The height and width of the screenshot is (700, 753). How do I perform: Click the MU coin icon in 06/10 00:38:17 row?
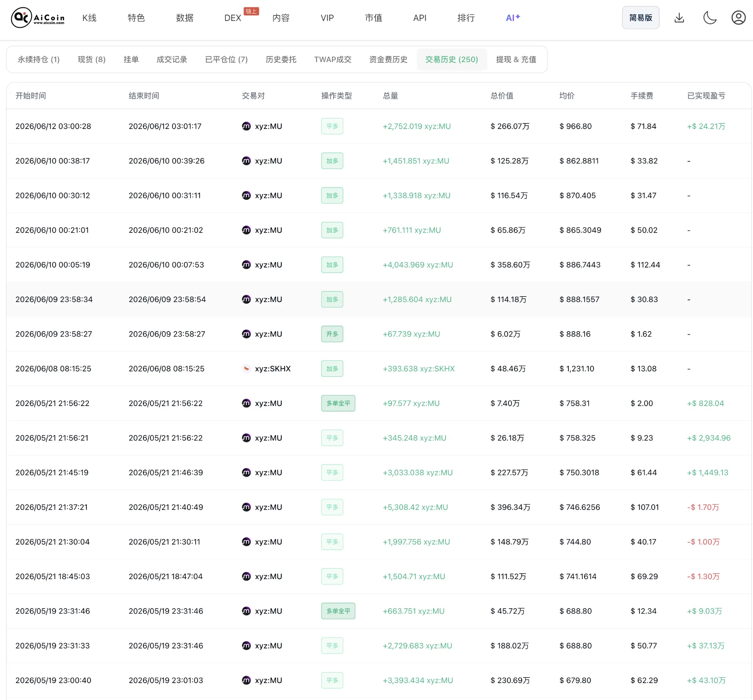click(x=246, y=161)
